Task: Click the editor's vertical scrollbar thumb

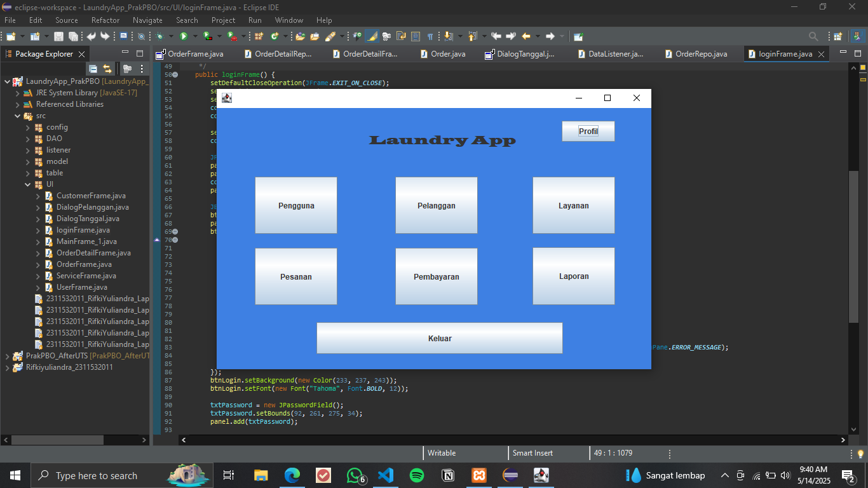Action: point(853,248)
